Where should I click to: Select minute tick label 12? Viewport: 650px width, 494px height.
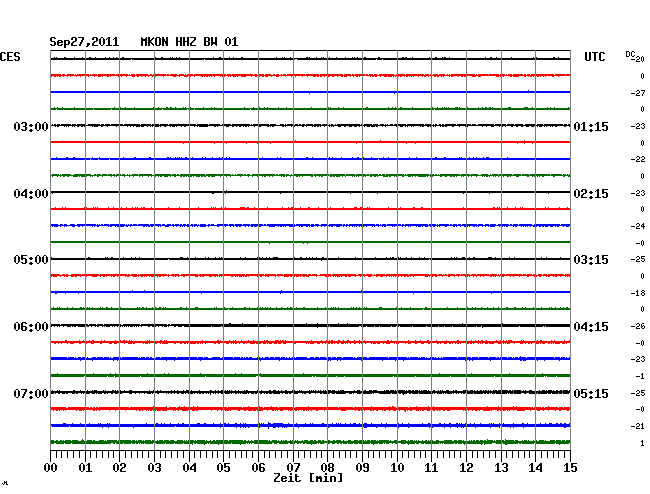[466, 468]
